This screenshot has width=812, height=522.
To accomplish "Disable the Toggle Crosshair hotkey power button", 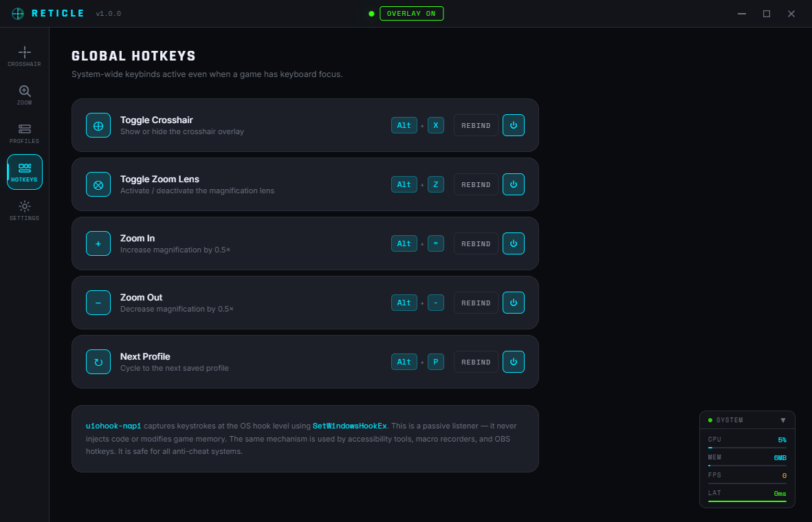I will coord(514,125).
